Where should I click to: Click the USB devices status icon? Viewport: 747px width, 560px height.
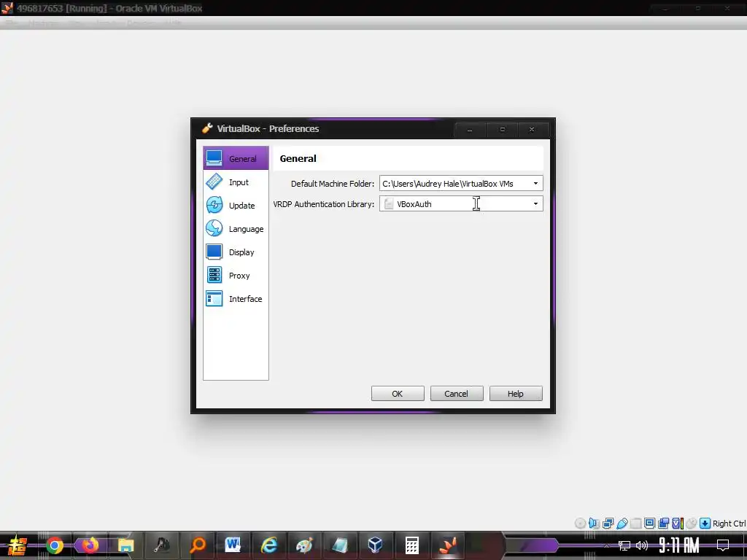tap(622, 524)
